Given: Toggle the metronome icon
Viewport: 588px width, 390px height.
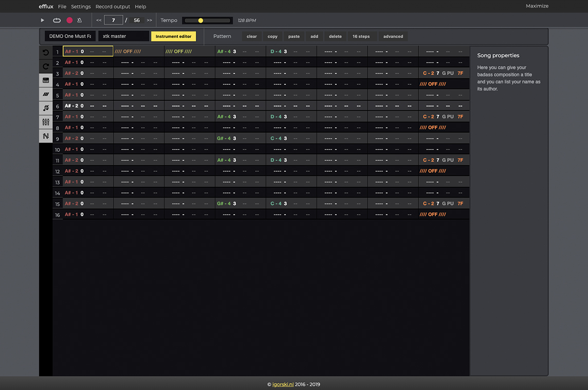Looking at the screenshot, I should point(80,20).
